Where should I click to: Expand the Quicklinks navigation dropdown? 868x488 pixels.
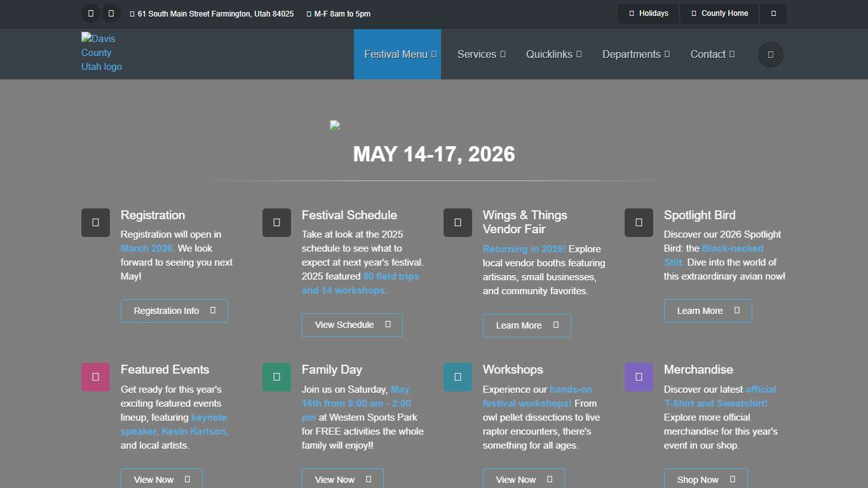[553, 55]
